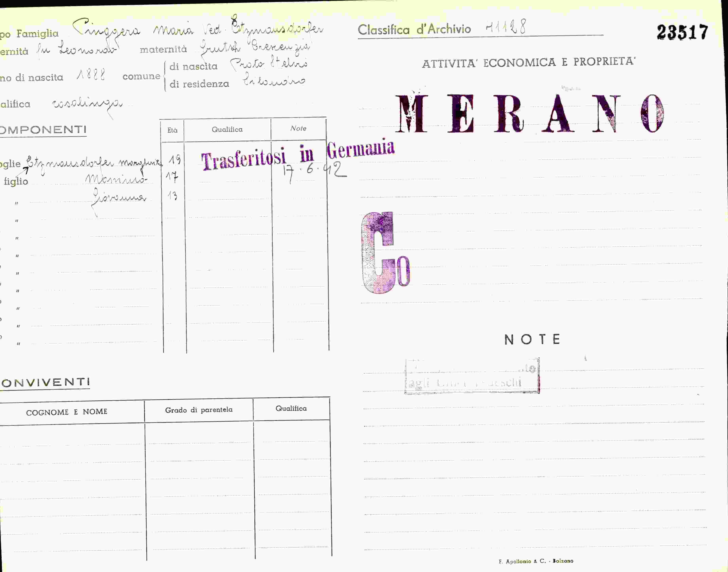Click the printed "figlio" row label
This screenshot has height=572, width=728.
pos(16,182)
